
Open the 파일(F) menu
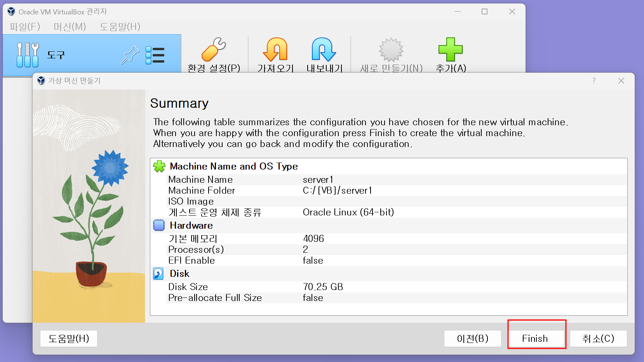pos(25,27)
